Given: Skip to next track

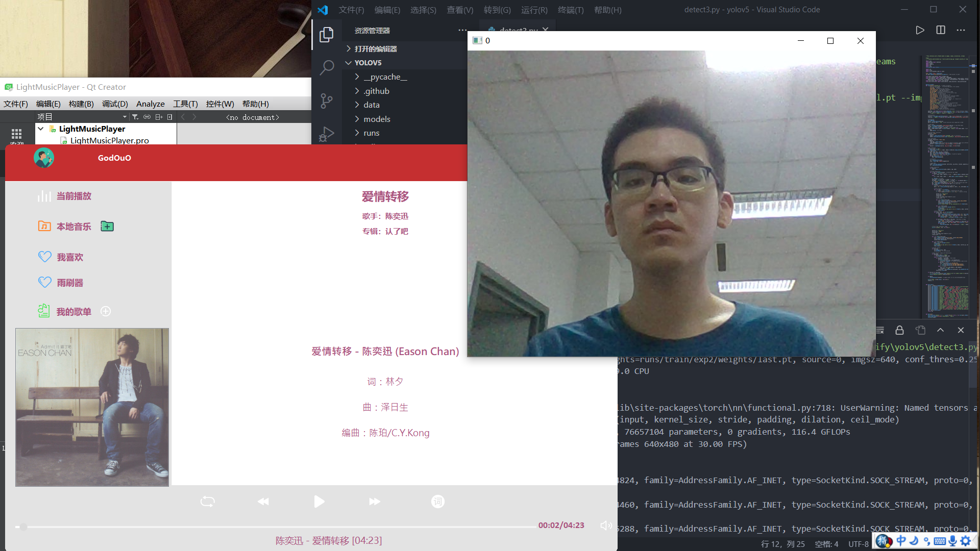Looking at the screenshot, I should (375, 502).
